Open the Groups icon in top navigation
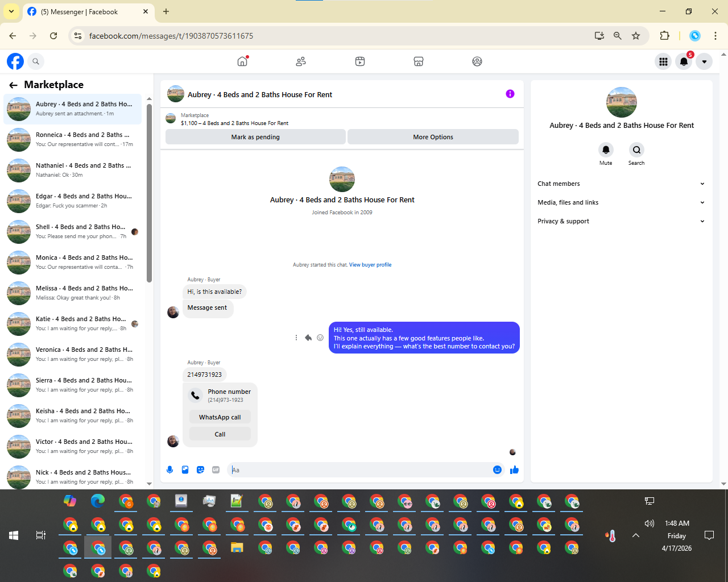This screenshot has height=582, width=728. point(477,61)
